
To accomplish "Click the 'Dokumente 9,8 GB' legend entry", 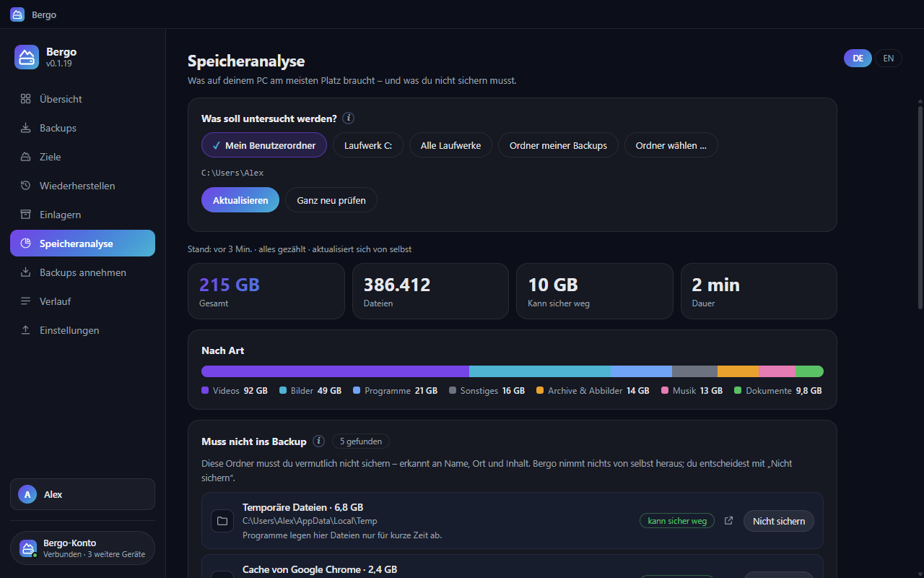I will tap(778, 391).
